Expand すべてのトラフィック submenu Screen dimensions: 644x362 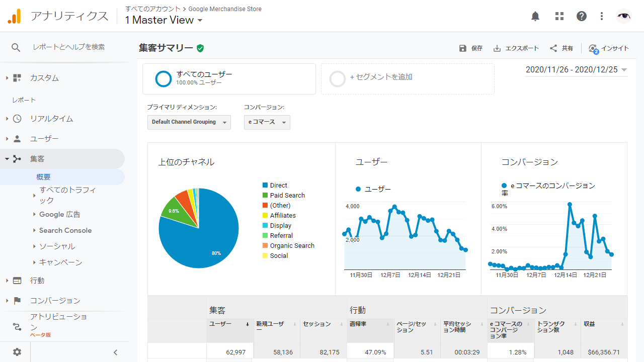[x=34, y=195]
